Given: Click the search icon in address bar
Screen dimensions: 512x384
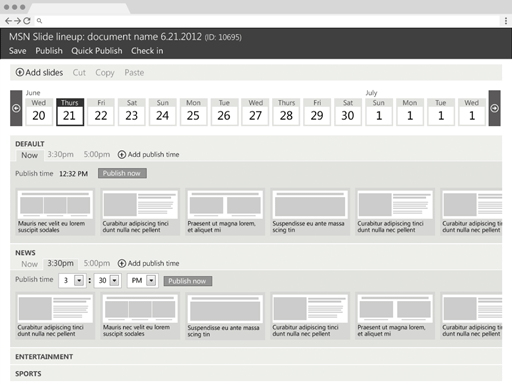Looking at the screenshot, I should pyautogui.click(x=39, y=21).
